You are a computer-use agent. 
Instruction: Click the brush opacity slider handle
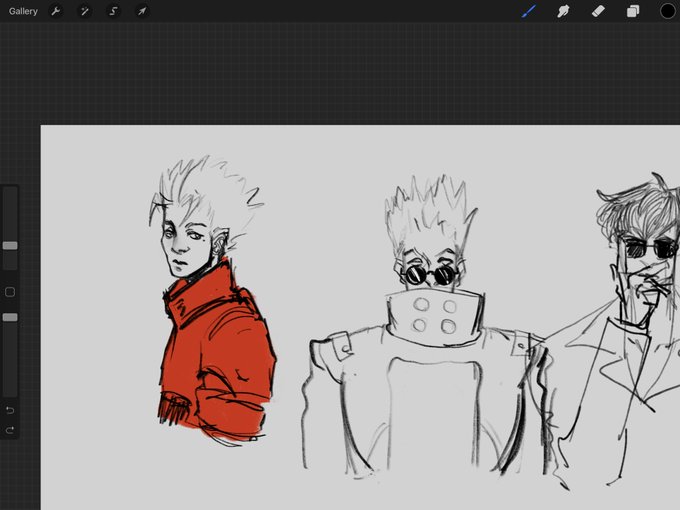click(x=10, y=317)
